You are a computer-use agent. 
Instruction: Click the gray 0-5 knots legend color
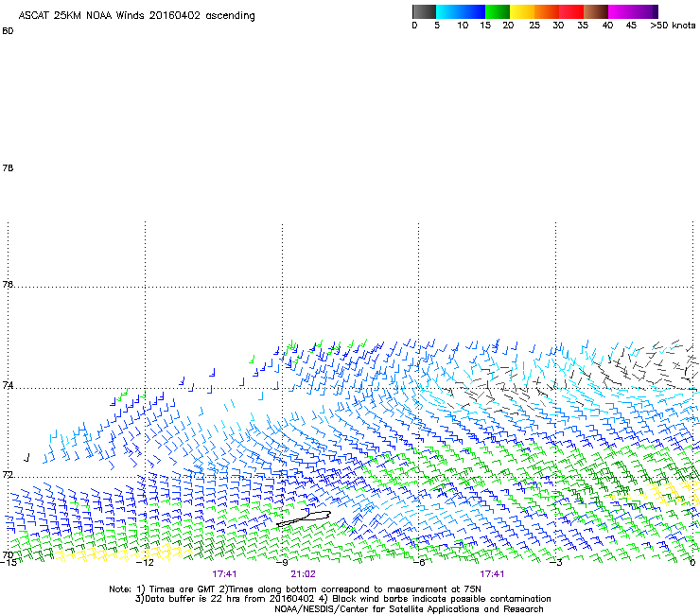click(x=424, y=11)
